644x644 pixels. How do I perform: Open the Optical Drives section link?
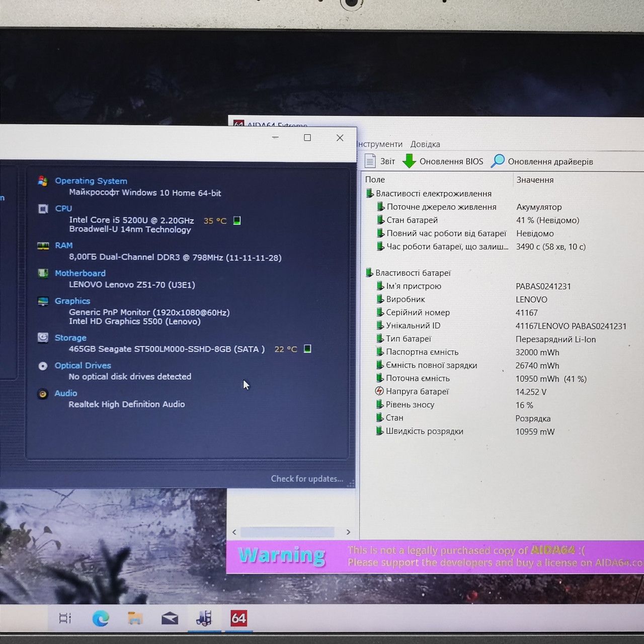83,365
